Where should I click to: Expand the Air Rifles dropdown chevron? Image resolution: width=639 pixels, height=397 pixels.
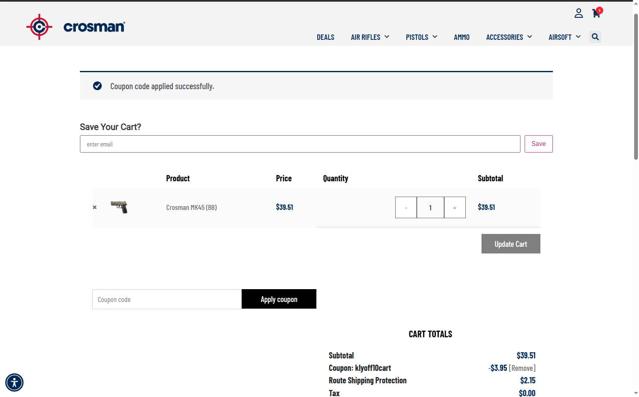point(386,37)
